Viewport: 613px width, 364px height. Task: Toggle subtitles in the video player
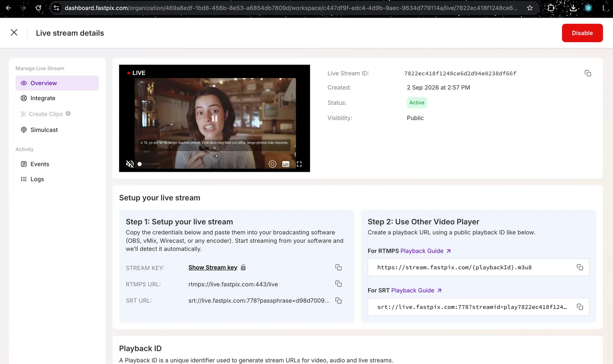coord(286,164)
